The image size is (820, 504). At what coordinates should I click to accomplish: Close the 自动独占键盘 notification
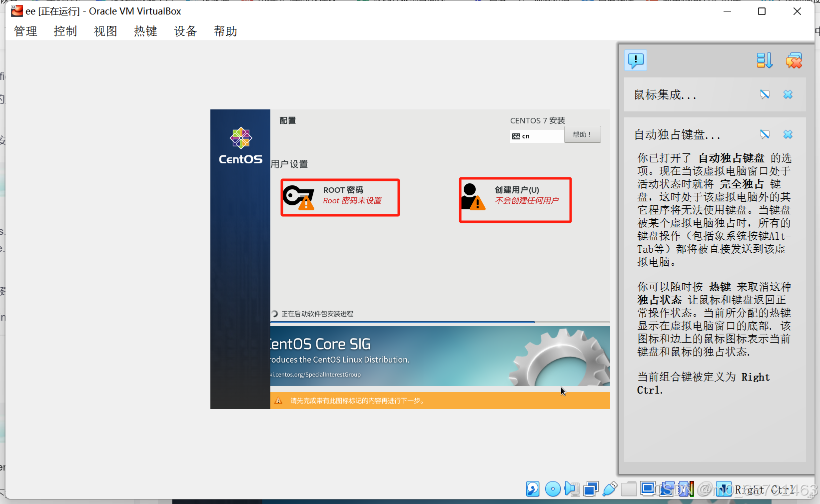(x=788, y=134)
